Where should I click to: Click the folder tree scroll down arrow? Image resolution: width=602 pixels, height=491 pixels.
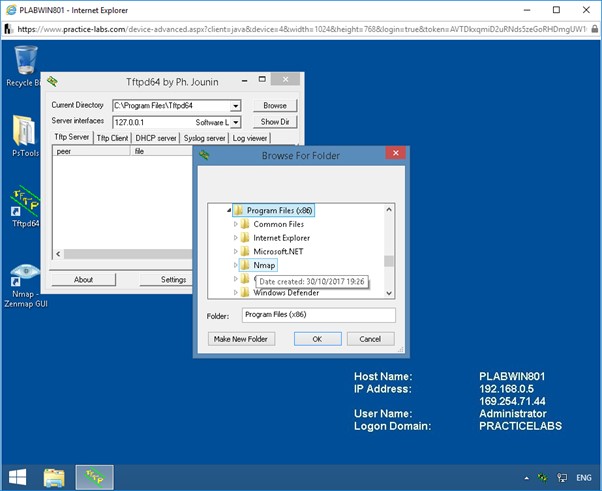point(389,293)
